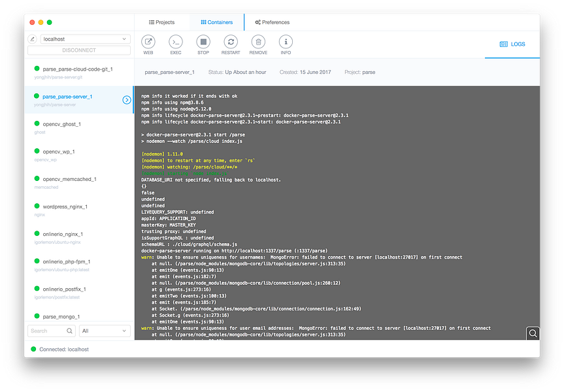This screenshot has width=564, height=392.
Task: Restart the parse-server container
Action: click(231, 42)
